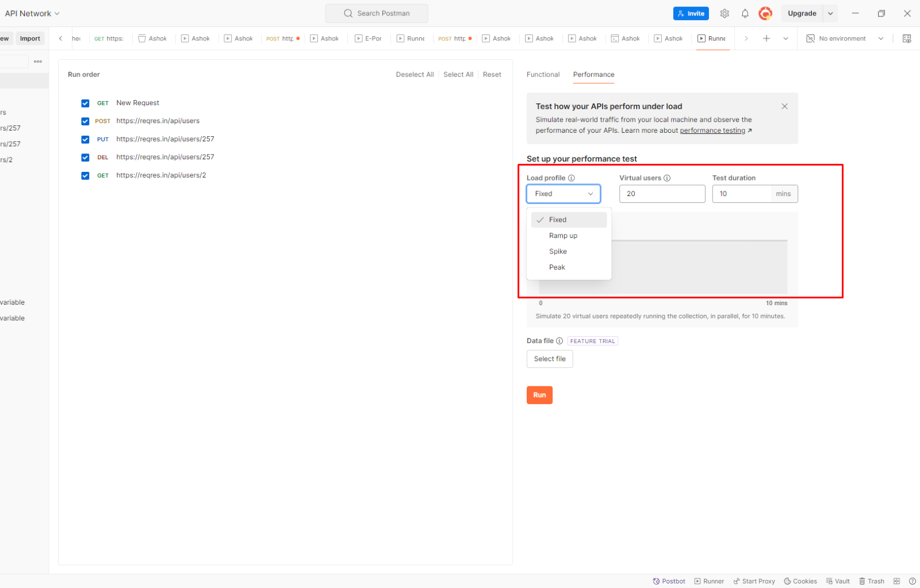This screenshot has height=588, width=920.
Task: Open the Settings gear icon
Action: 724,13
